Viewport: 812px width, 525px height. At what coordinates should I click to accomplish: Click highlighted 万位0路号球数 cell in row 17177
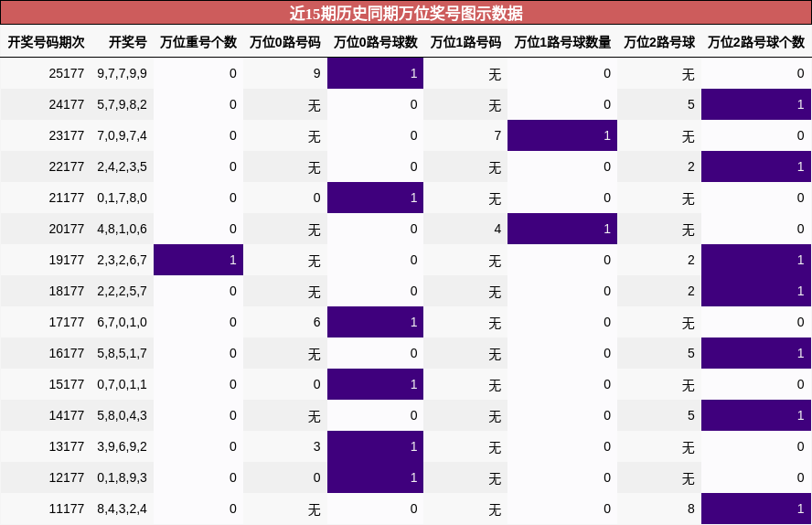376,322
